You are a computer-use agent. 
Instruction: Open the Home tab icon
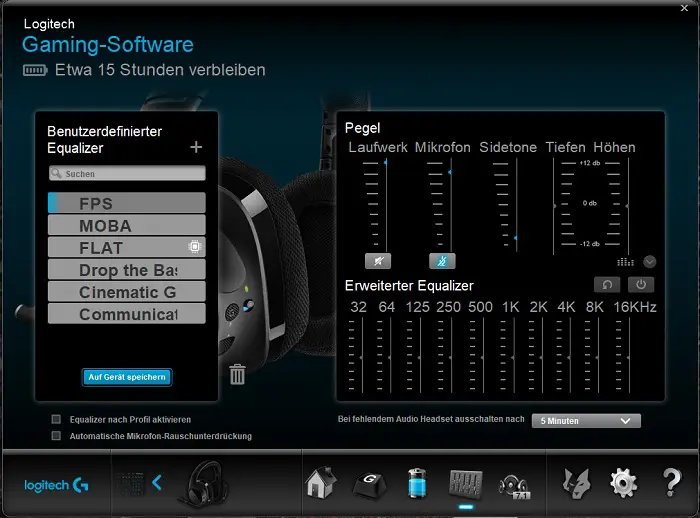(321, 483)
